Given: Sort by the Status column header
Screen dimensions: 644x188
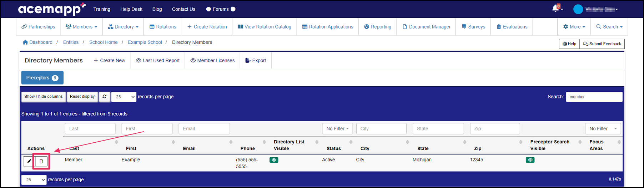Looking at the screenshot, I should tap(334, 148).
